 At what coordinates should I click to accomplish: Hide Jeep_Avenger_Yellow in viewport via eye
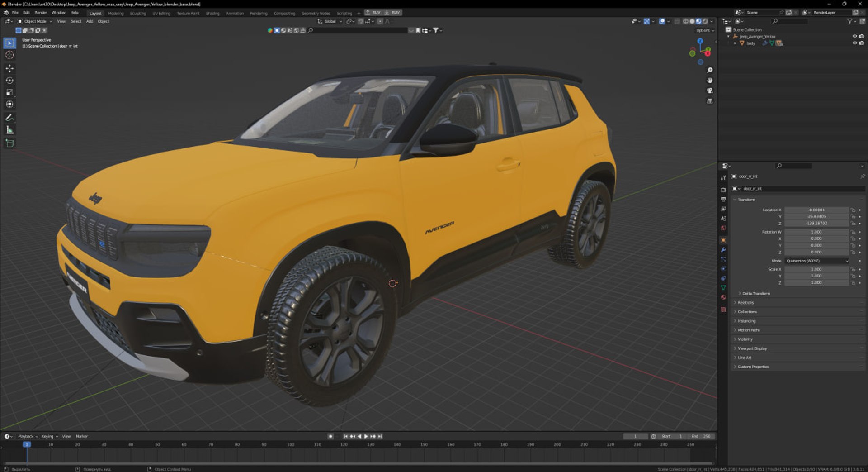(x=854, y=36)
